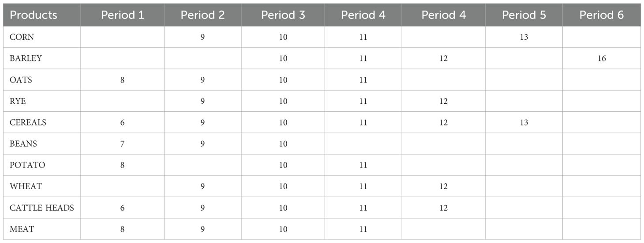Click the CORN row label

(22, 37)
